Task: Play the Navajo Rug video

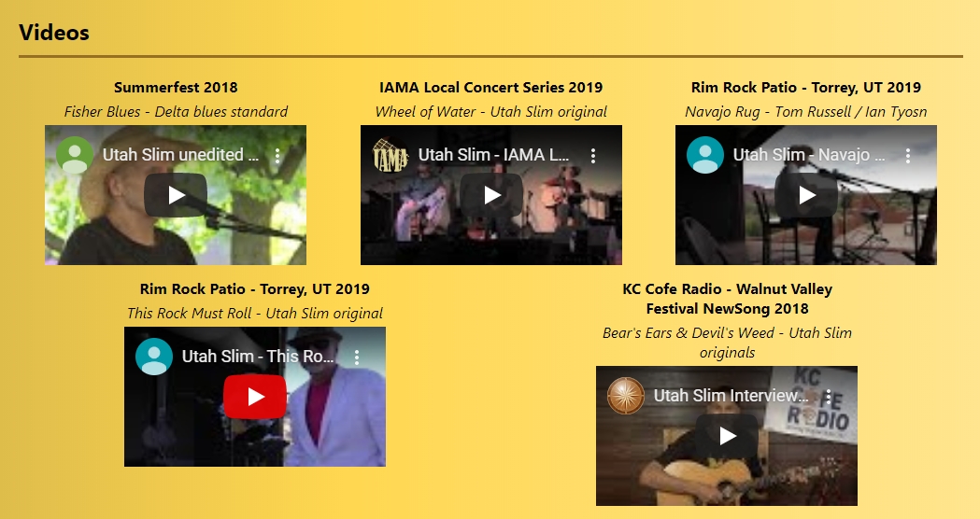Action: 806,195
